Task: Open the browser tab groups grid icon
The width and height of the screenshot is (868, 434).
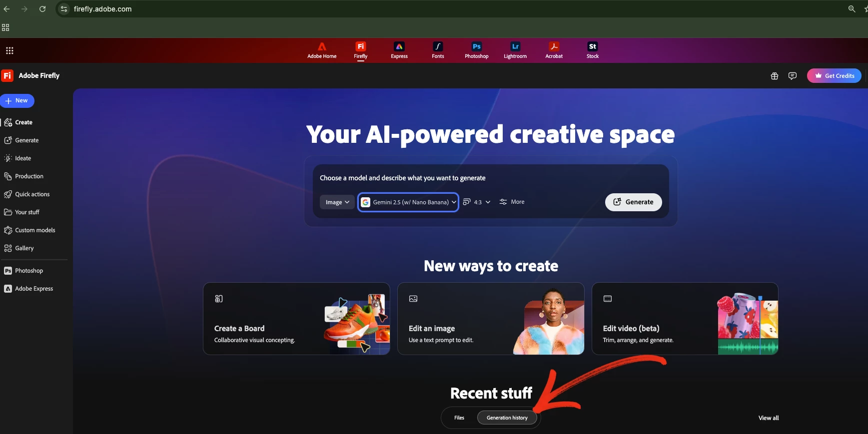Action: tap(5, 27)
